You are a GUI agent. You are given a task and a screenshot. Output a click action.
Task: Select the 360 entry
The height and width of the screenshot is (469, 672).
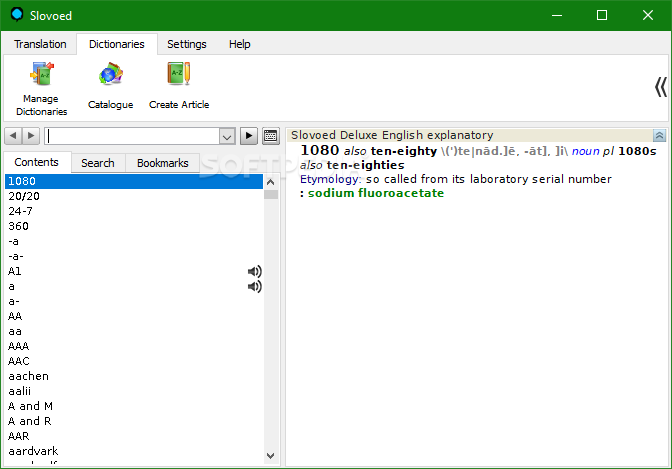click(134, 226)
